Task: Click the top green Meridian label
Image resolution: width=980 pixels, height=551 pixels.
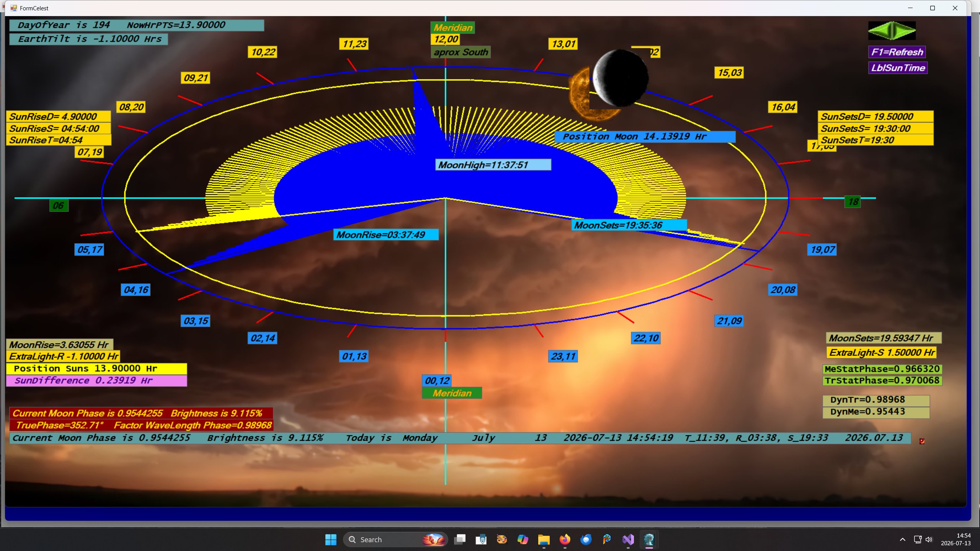Action: pyautogui.click(x=453, y=28)
